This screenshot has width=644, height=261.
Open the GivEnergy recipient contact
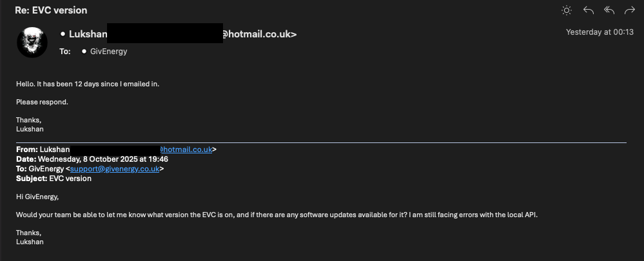pyautogui.click(x=109, y=52)
